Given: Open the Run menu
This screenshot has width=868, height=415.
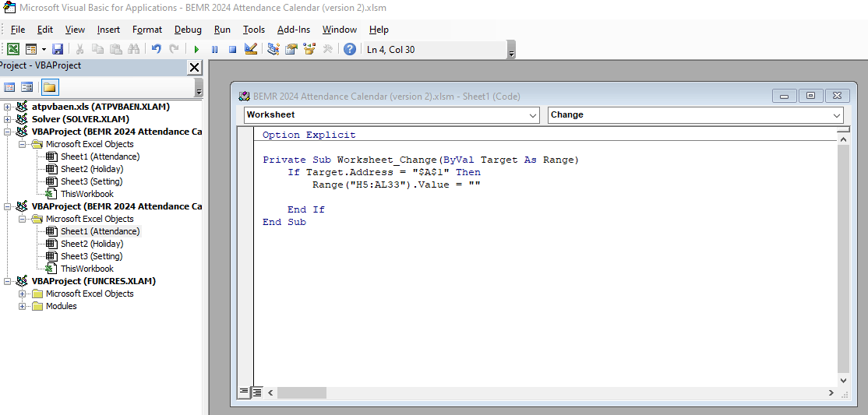Looking at the screenshot, I should pos(222,30).
